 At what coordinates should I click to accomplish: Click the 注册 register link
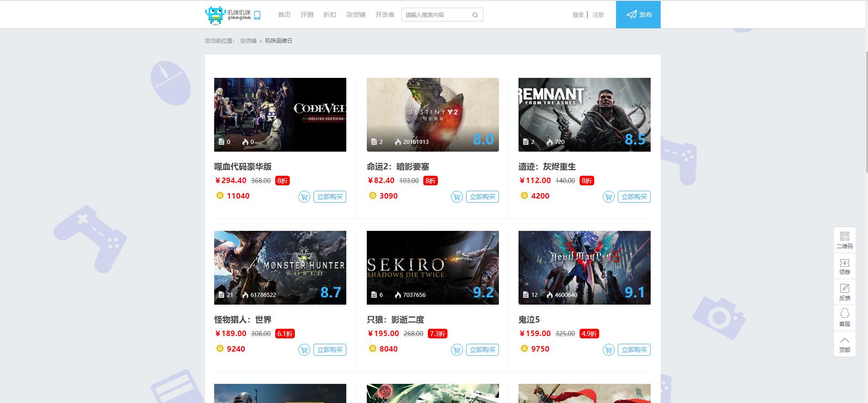598,15
